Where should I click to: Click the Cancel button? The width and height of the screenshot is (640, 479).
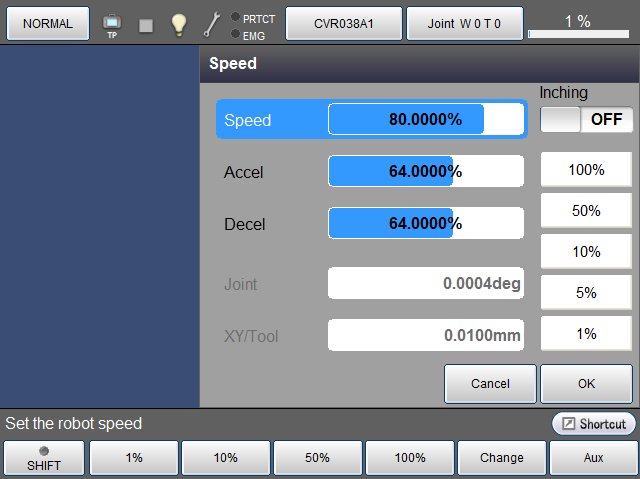[490, 383]
